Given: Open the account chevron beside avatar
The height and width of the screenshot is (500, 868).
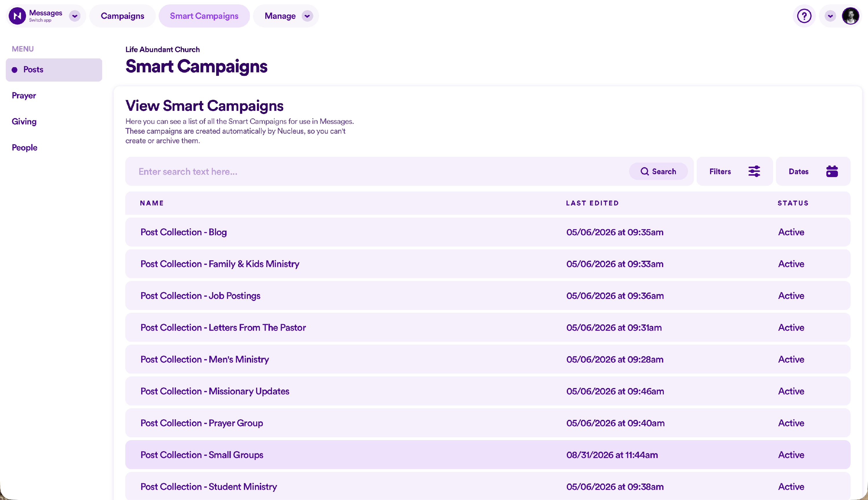Looking at the screenshot, I should (x=830, y=16).
